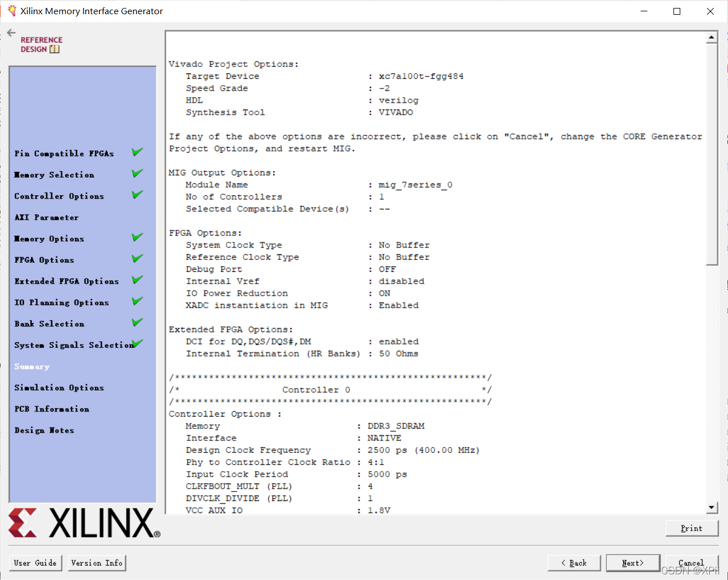Open the User Guide

(35, 563)
